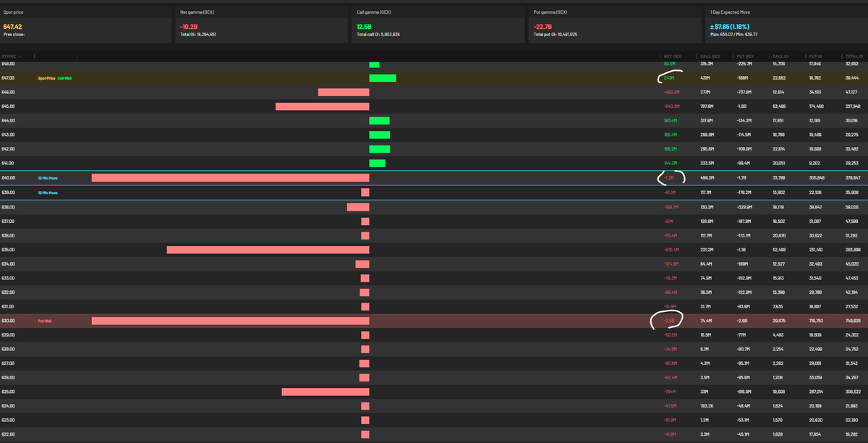Click the red gamma bar for strike 640
Image resolution: width=868 pixels, height=443 pixels.
pos(230,177)
